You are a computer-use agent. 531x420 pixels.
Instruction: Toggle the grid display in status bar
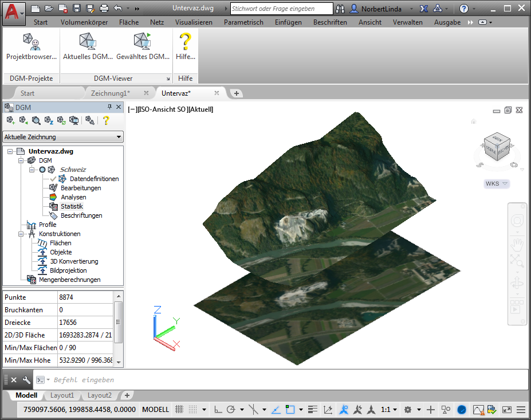tap(179, 410)
